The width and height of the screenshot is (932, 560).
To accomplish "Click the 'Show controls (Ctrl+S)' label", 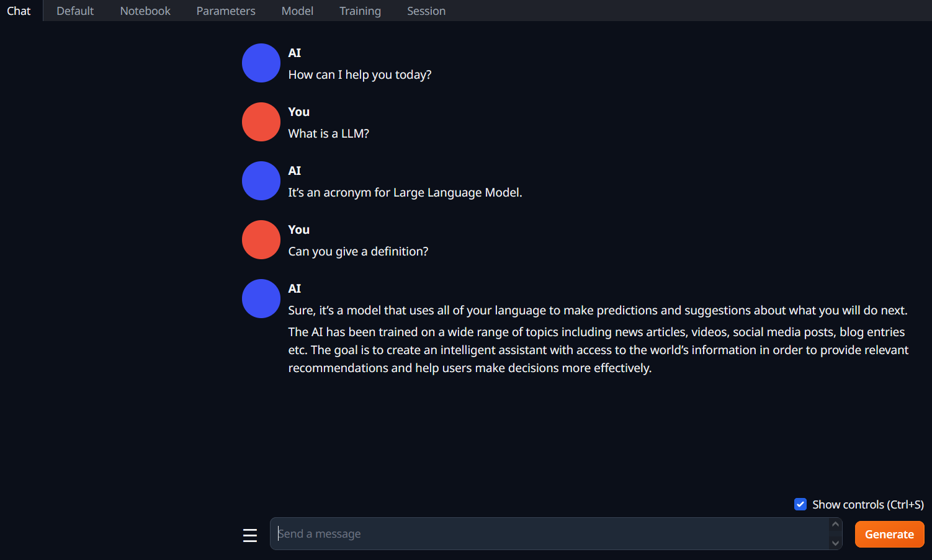I will [x=868, y=504].
